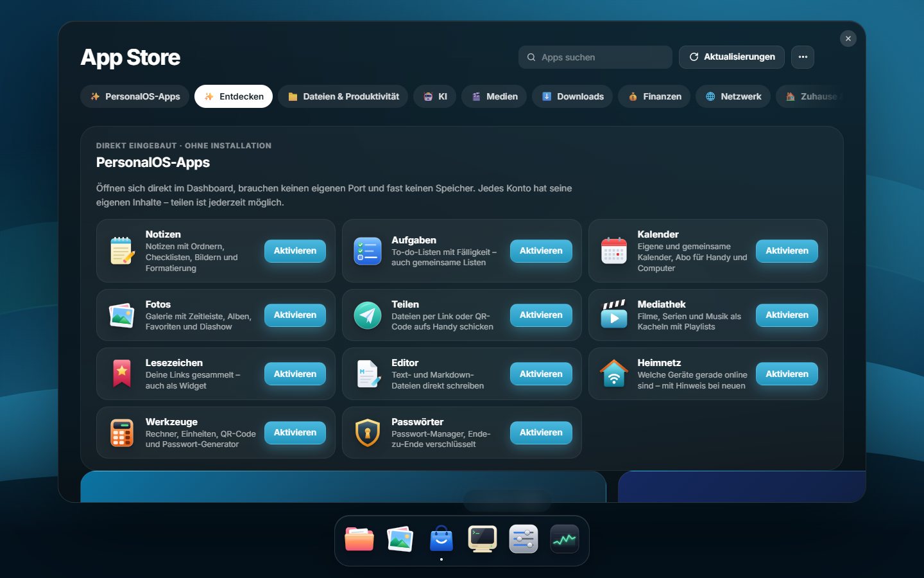Open the Medien category tab
924x578 pixels.
494,96
